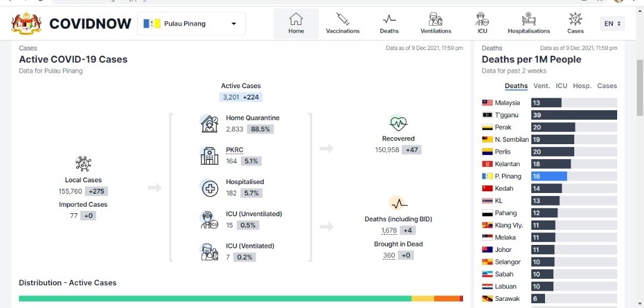The height and width of the screenshot is (308, 644).
Task: Click the Perak flag icon
Action: tap(487, 127)
